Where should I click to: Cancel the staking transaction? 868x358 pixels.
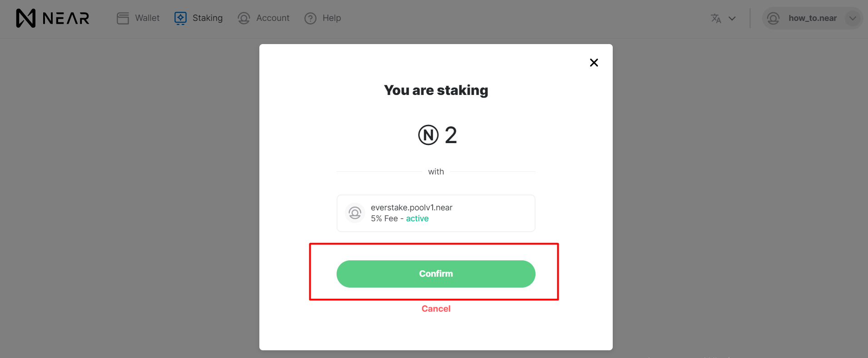point(436,308)
